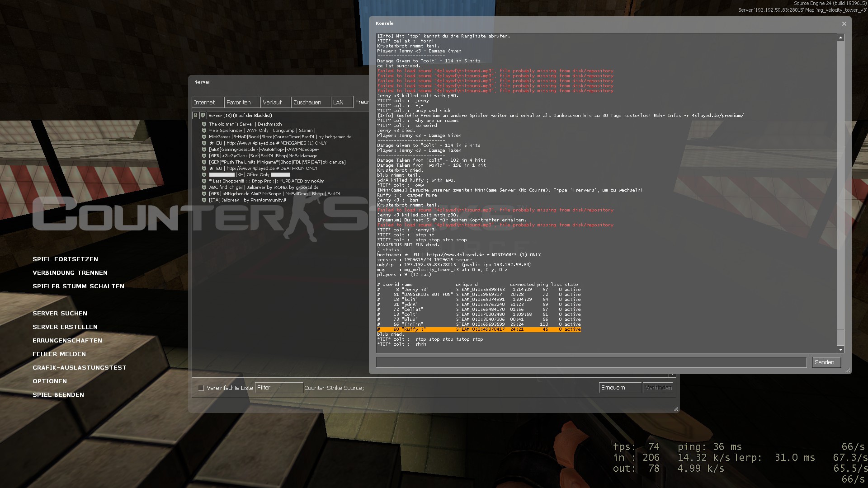
Task: Open the Favoriten tab
Action: [x=242, y=103]
